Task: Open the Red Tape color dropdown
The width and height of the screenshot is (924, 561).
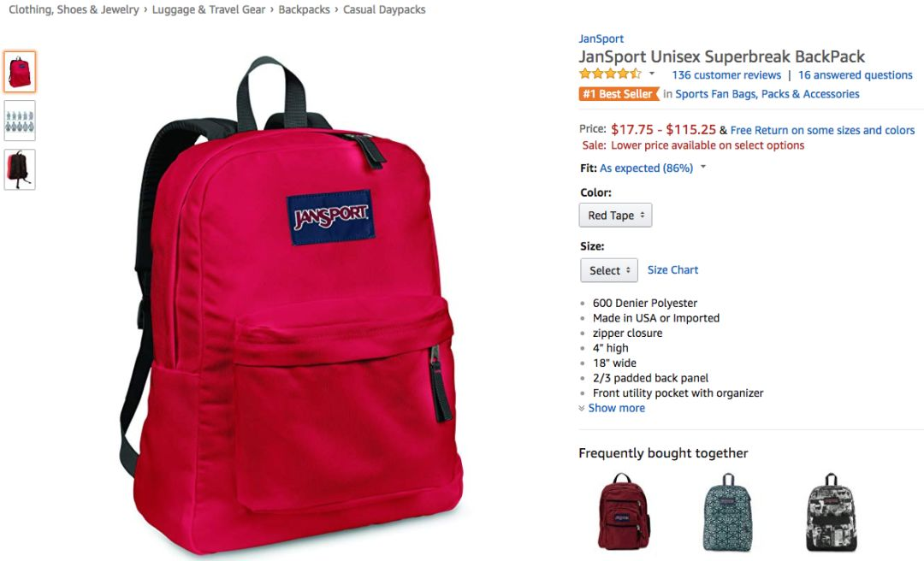Action: pyautogui.click(x=615, y=216)
